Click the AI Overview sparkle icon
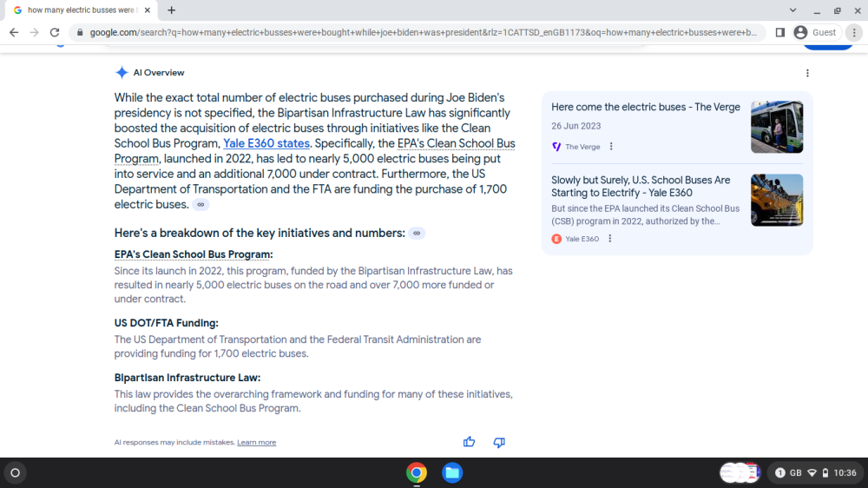The height and width of the screenshot is (488, 868). click(122, 73)
